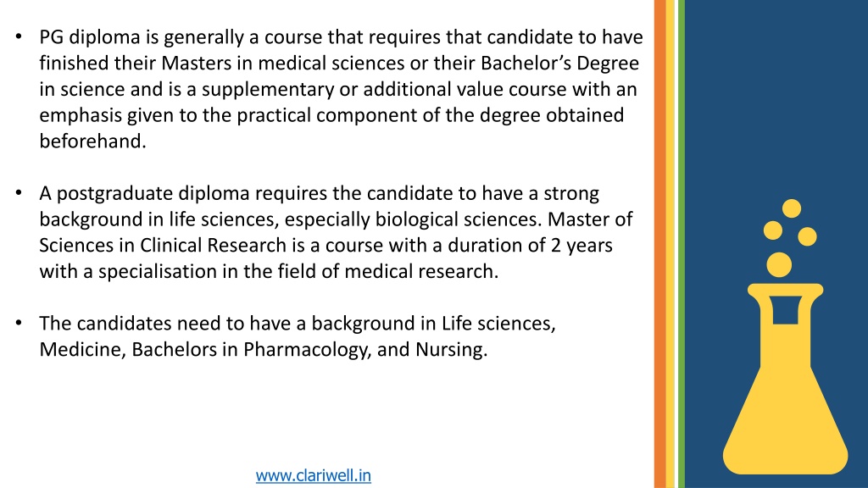Click the right small bubble above flask
Image resolution: width=868 pixels, height=488 pixels.
[807, 236]
